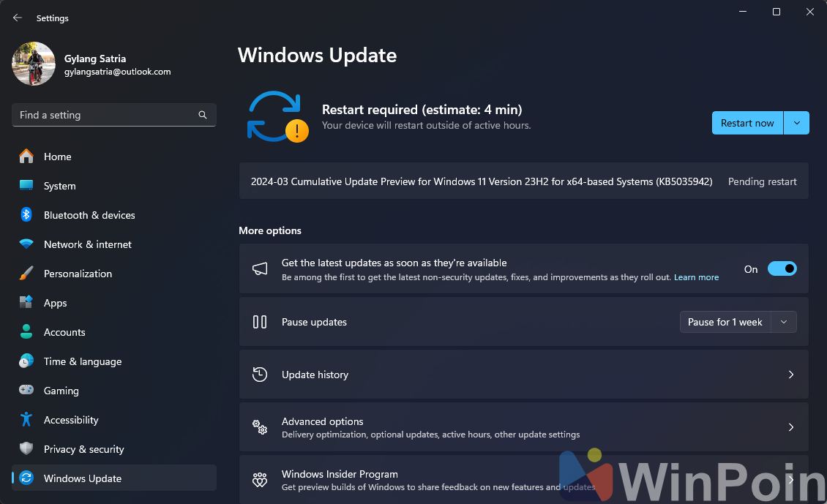827x504 pixels.
Task: Open Bluetooth & devices icon
Action: tap(26, 215)
